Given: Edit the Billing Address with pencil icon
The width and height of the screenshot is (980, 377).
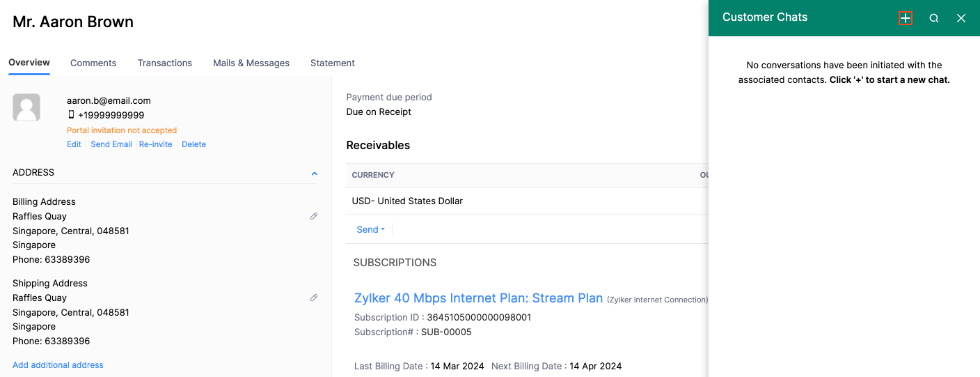Looking at the screenshot, I should (x=314, y=216).
